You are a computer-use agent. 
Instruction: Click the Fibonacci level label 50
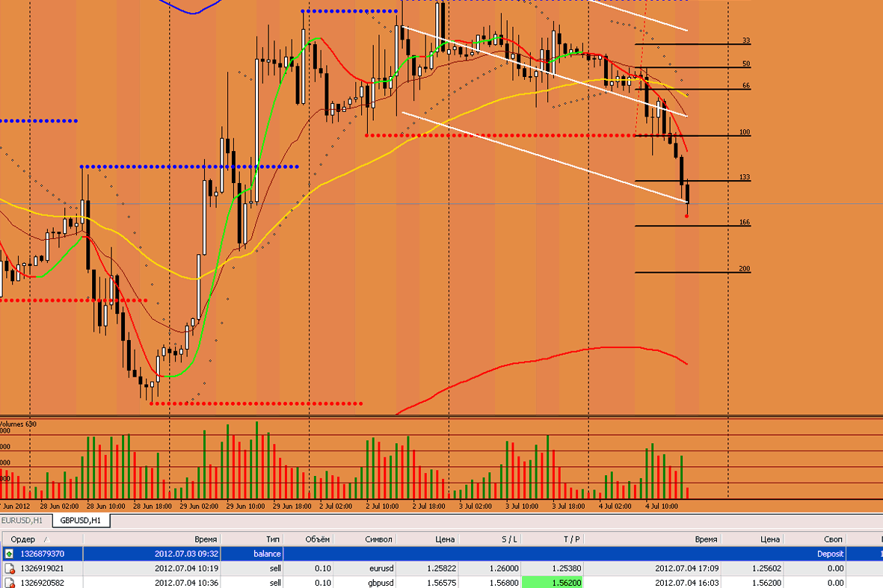pos(745,64)
